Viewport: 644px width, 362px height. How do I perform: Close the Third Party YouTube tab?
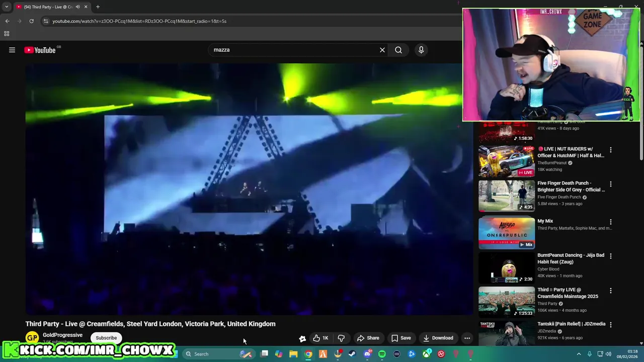86,7
